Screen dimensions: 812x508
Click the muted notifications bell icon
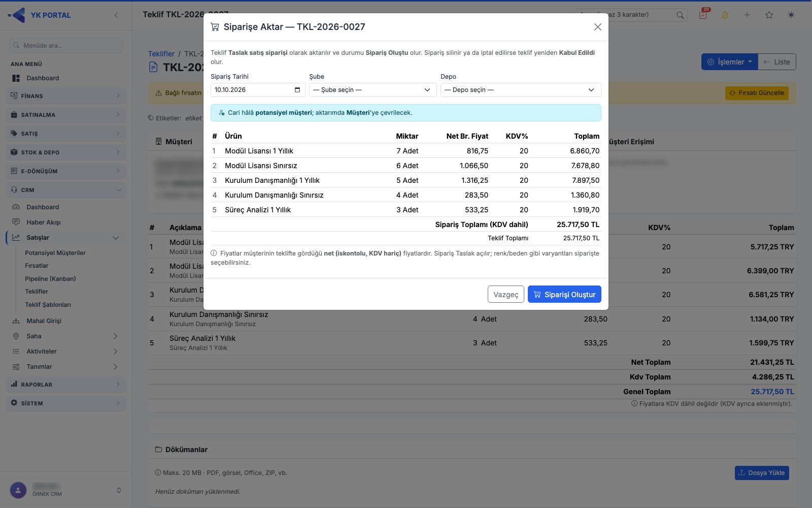pos(725,15)
